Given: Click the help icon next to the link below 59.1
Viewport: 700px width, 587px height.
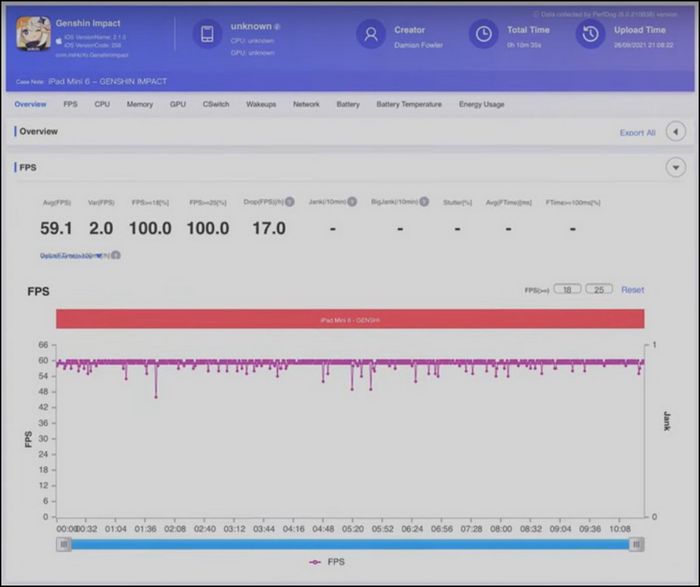Looking at the screenshot, I should tap(116, 255).
